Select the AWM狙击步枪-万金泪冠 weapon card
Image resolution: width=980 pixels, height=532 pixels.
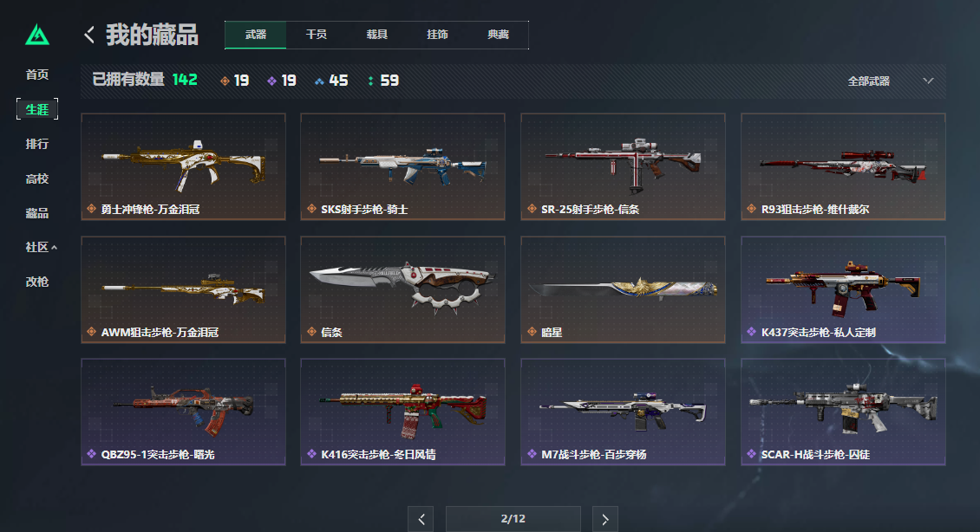click(183, 289)
